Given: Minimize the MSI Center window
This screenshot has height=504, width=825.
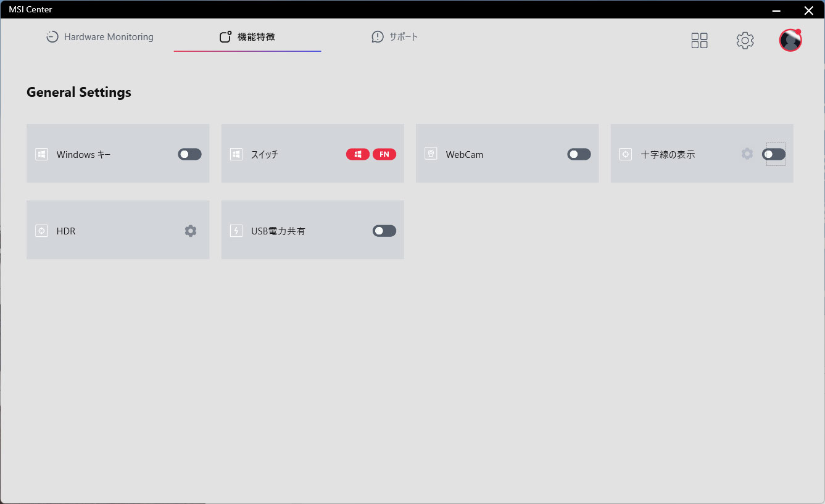Looking at the screenshot, I should pyautogui.click(x=776, y=10).
